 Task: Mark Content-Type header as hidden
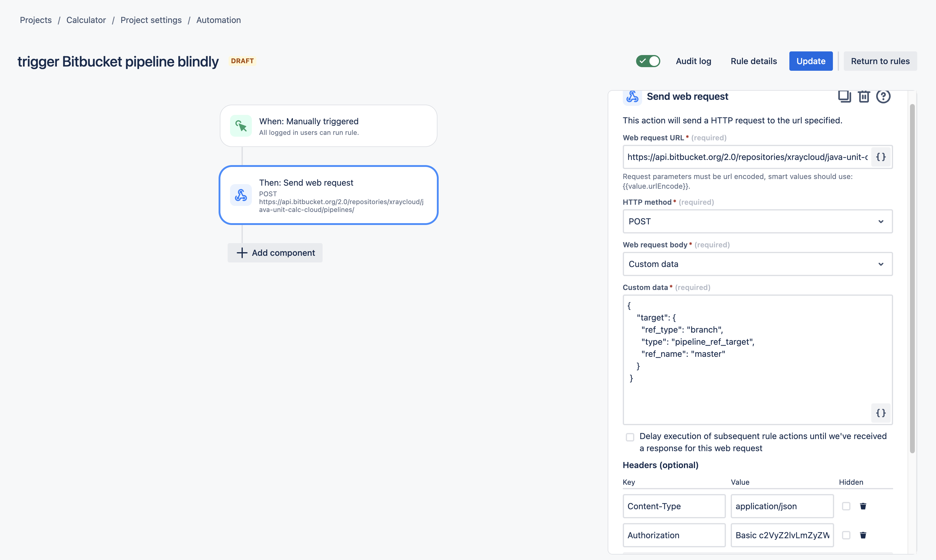coord(846,506)
